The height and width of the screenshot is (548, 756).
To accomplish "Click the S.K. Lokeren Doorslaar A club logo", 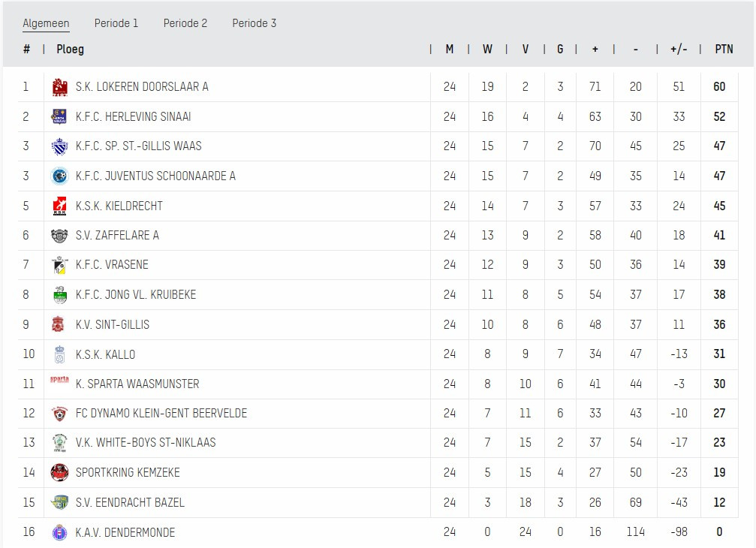I will [60, 87].
